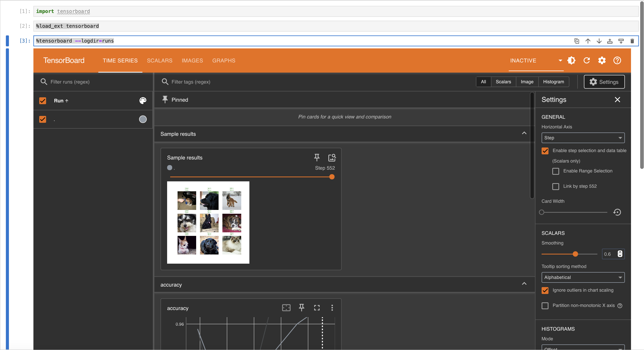Enable Range Selection checkbox
Image resolution: width=644 pixels, height=350 pixels.
coord(556,171)
